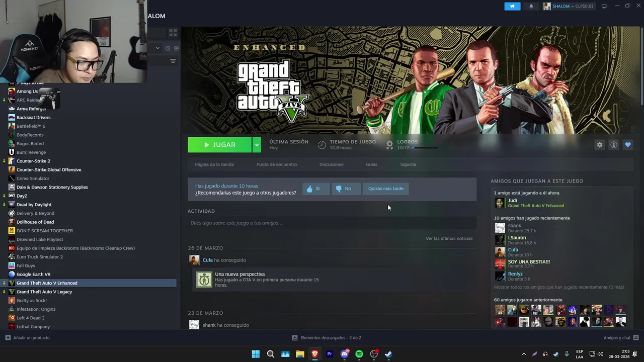Open Windows taskbar search icon
Viewport: 644px width, 362px height.
pos(270,354)
